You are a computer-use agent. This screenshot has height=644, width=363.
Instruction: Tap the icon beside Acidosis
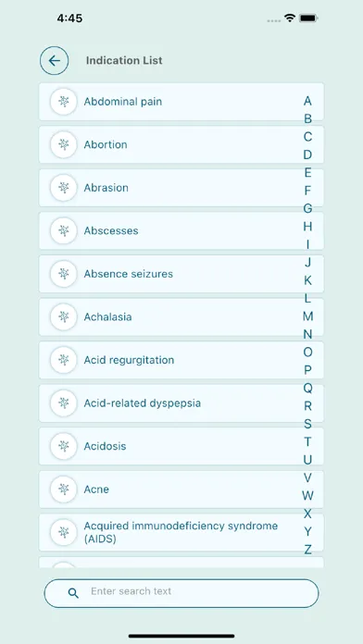[63, 446]
